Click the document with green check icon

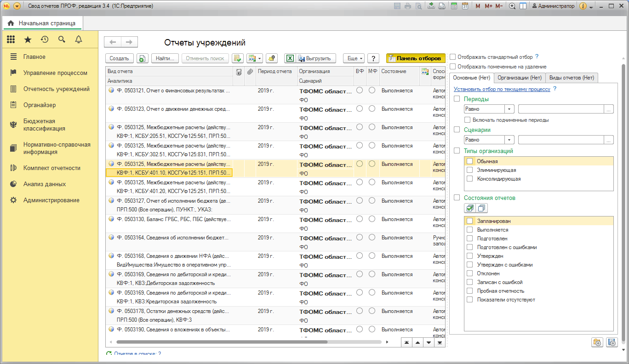pyautogui.click(x=237, y=58)
